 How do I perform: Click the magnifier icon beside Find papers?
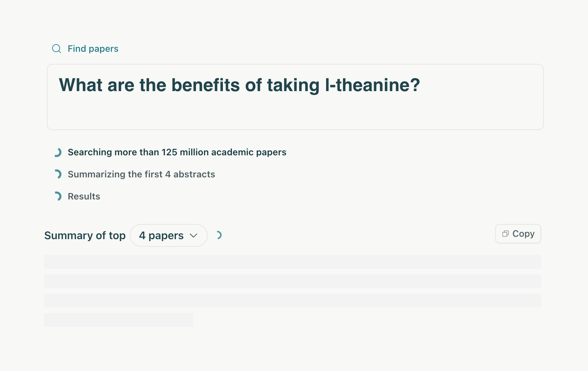57,49
